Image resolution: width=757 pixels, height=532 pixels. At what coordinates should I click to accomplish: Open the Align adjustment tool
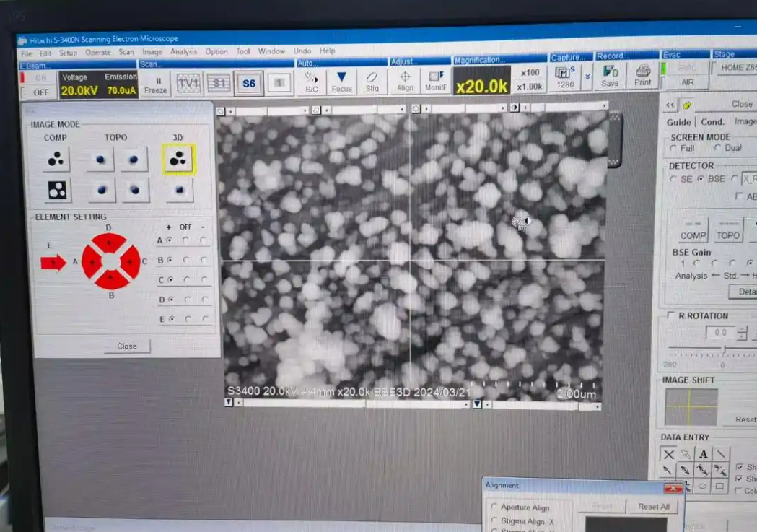point(405,82)
